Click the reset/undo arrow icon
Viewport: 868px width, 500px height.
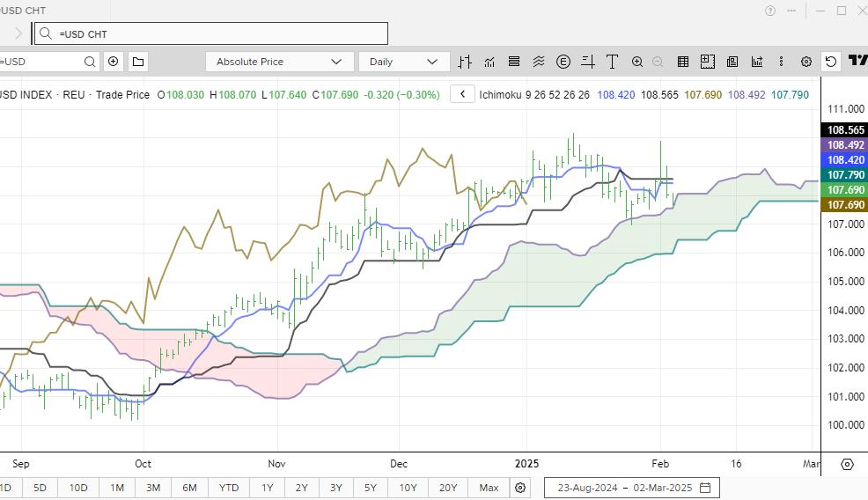(x=830, y=62)
